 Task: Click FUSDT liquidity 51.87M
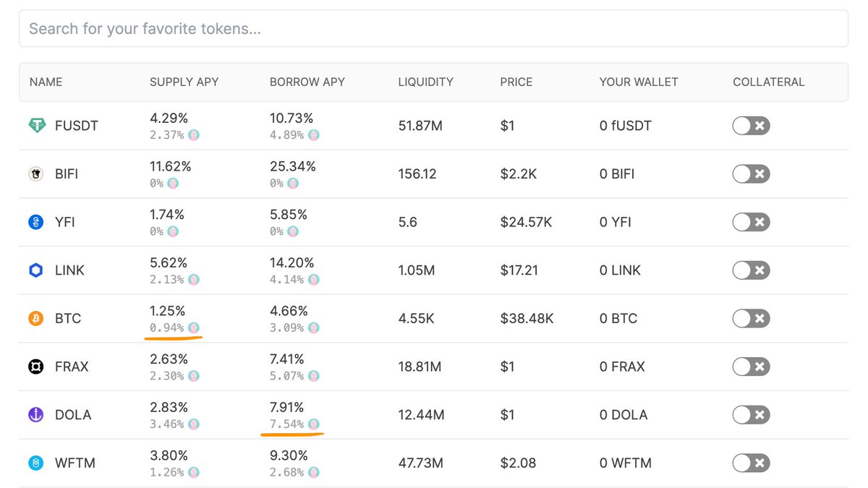[420, 126]
